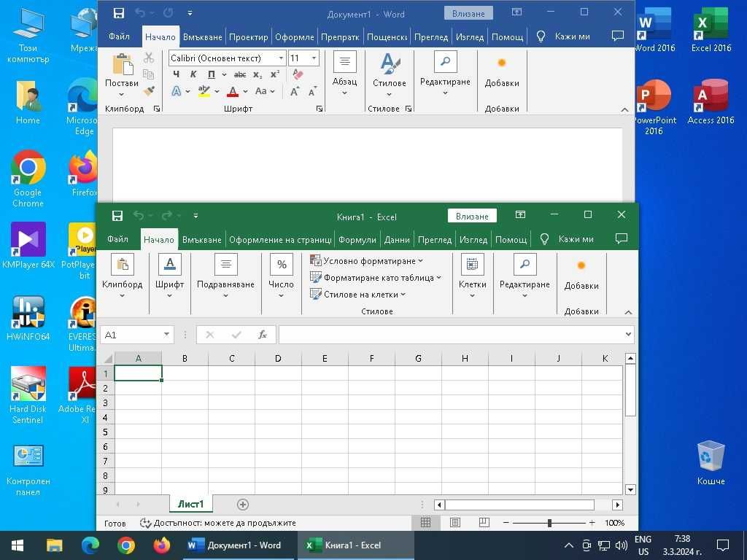The width and height of the screenshot is (747, 560).
Task: Open the comments speech bubble in Excel
Action: [x=622, y=238]
